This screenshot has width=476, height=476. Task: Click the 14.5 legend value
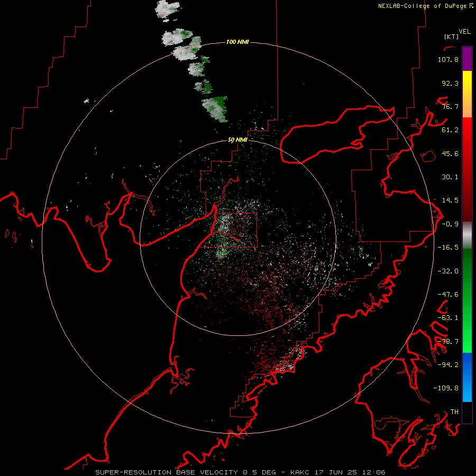coord(450,200)
